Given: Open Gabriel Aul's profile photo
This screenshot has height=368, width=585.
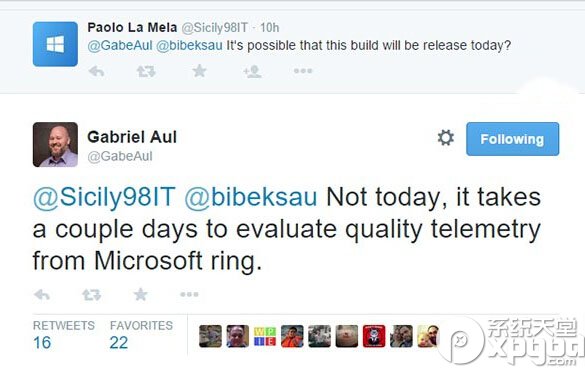Looking at the screenshot, I should coord(55,144).
